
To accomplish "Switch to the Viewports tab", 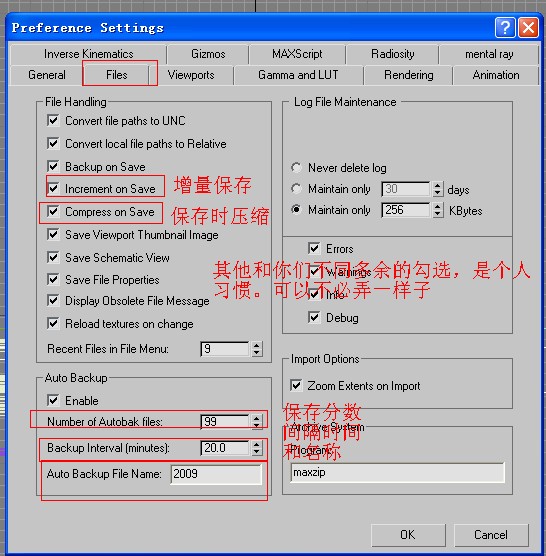I will tap(191, 75).
